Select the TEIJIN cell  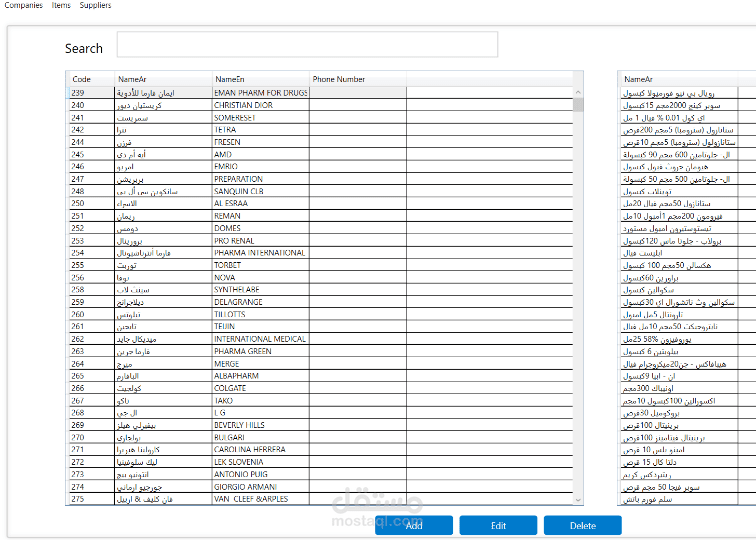[x=261, y=326]
